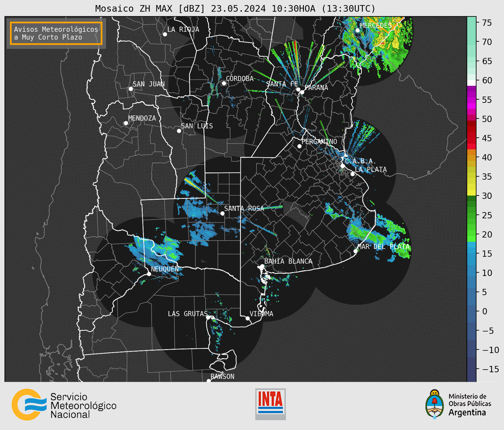Click the MENDOZA city marker dot

pyautogui.click(x=126, y=123)
